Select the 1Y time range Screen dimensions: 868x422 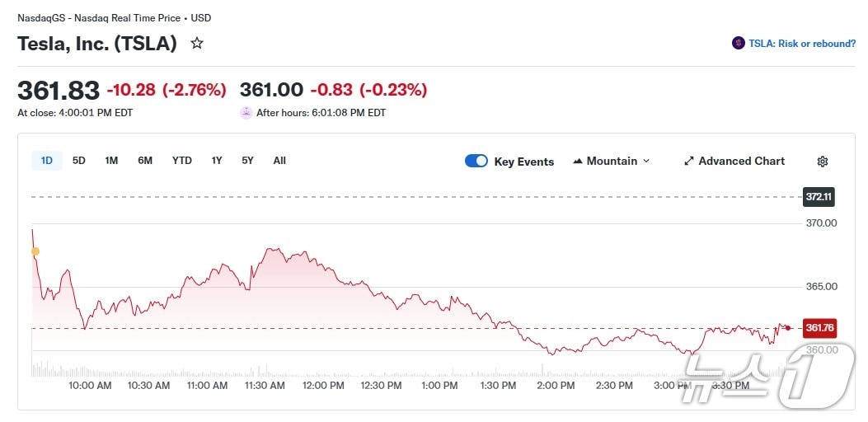click(217, 161)
